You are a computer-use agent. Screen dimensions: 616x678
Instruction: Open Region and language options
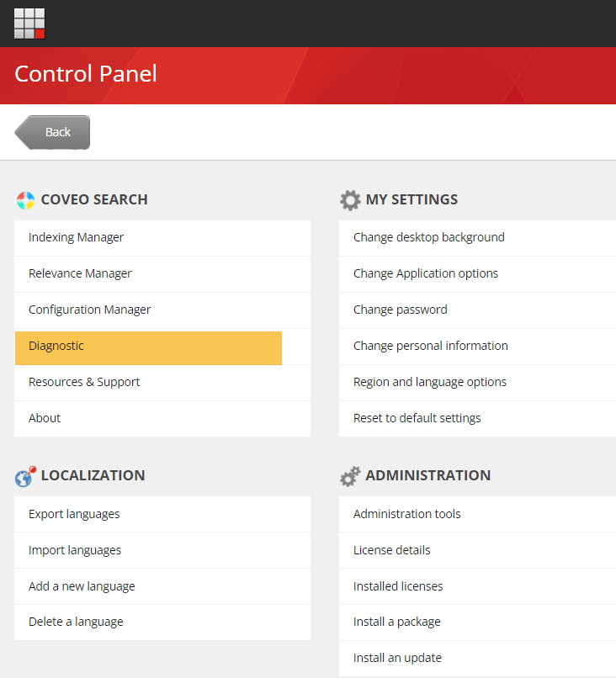point(430,382)
